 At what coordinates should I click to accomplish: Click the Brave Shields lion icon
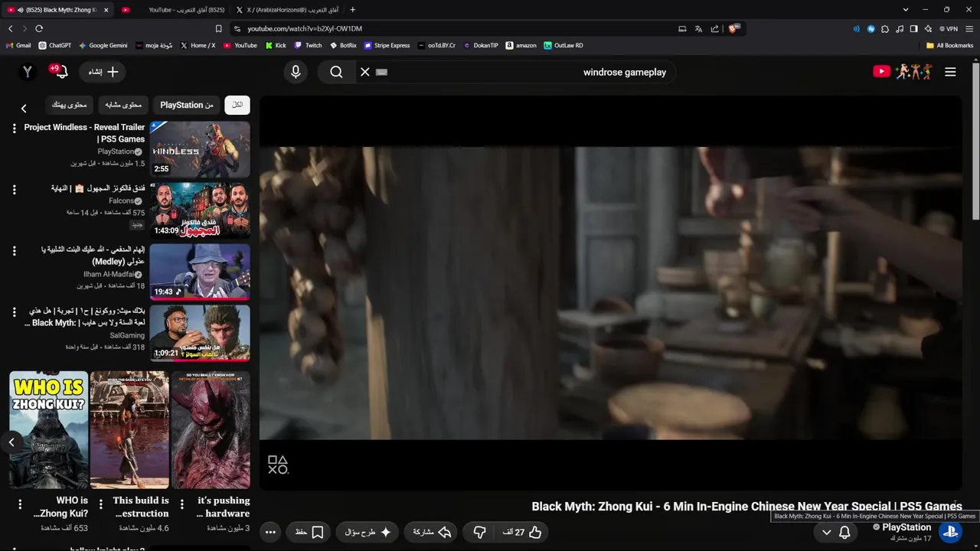[x=733, y=28]
